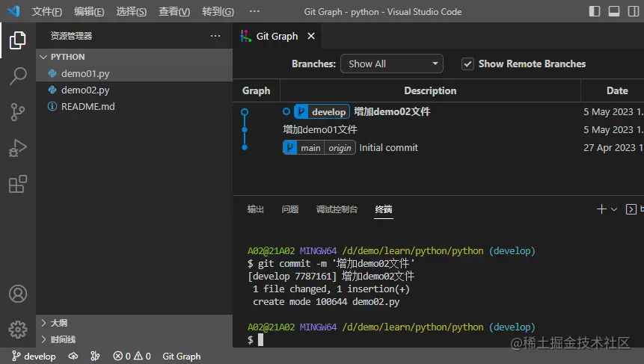Viewport: 644px width, 364px height.
Task: Select the origin remote label
Action: tap(340, 148)
